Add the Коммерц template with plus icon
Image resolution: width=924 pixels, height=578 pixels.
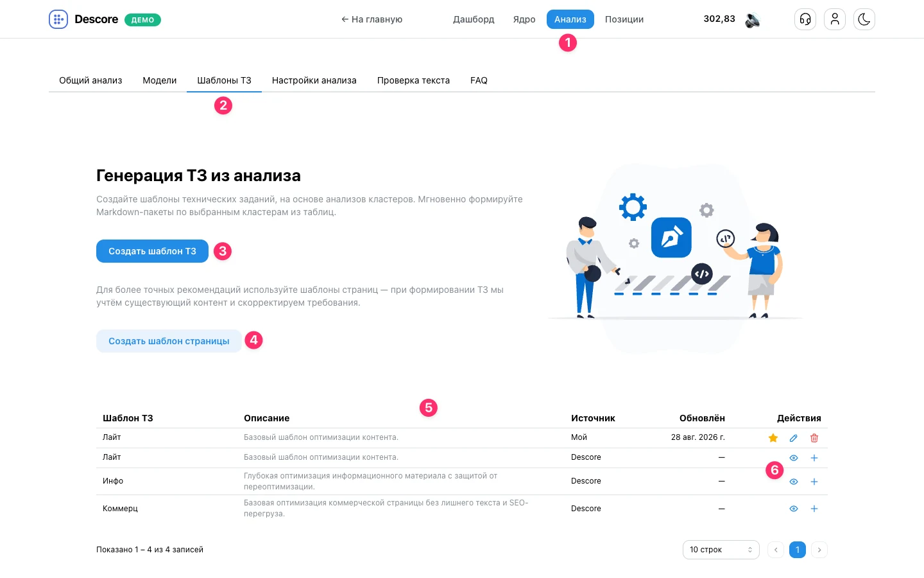point(814,509)
